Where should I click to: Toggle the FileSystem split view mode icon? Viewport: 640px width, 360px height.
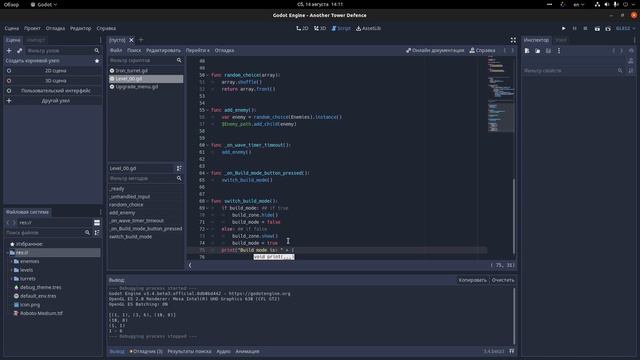97,223
